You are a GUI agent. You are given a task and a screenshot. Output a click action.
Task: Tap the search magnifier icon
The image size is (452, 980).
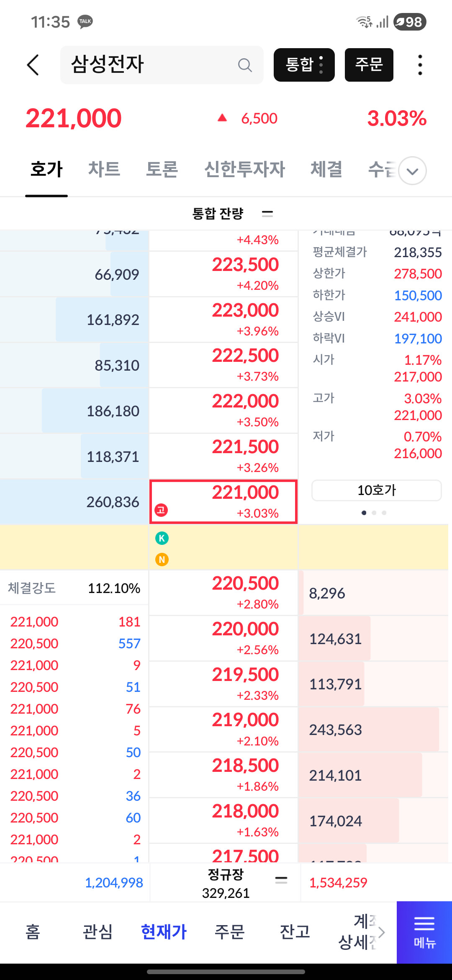tap(245, 65)
